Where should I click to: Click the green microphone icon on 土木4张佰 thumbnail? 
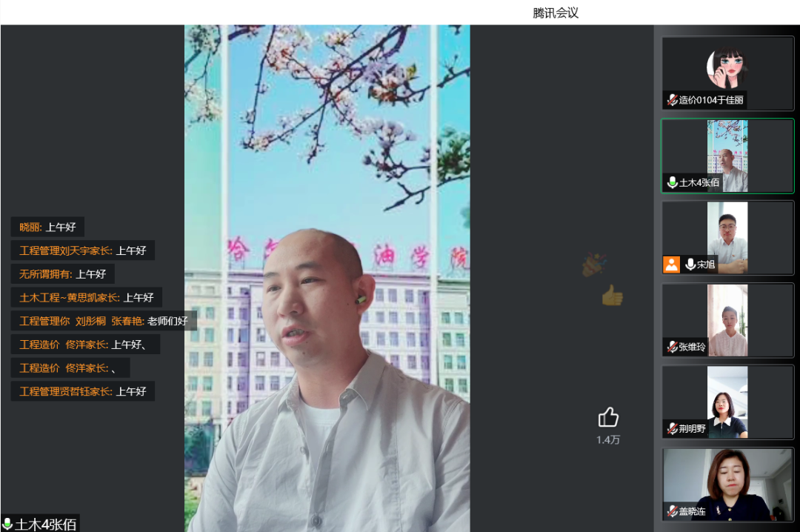(x=672, y=182)
